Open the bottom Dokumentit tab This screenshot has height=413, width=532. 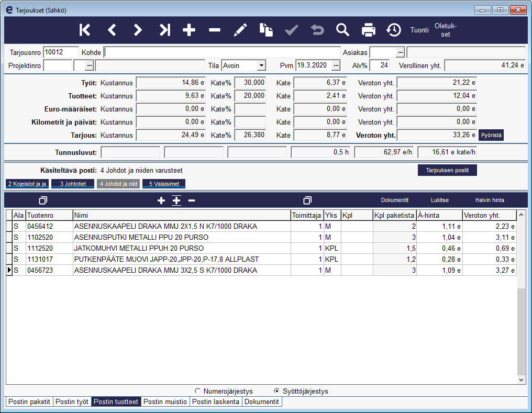pos(262,402)
